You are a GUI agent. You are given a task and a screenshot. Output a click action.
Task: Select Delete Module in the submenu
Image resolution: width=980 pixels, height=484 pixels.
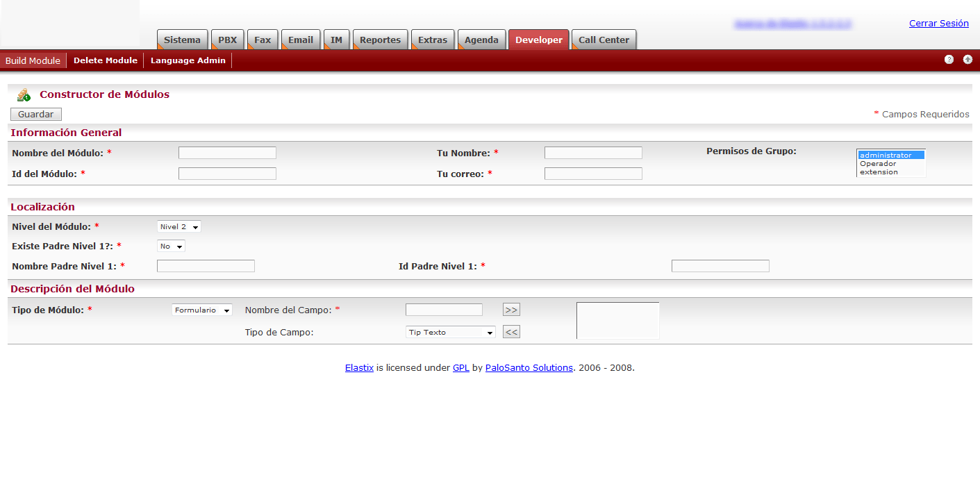(106, 60)
